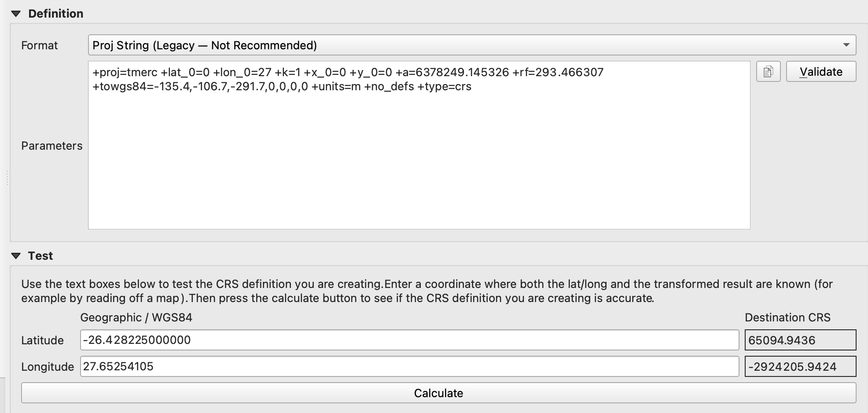Select the Destination CRS result -2924205.9424

800,366
